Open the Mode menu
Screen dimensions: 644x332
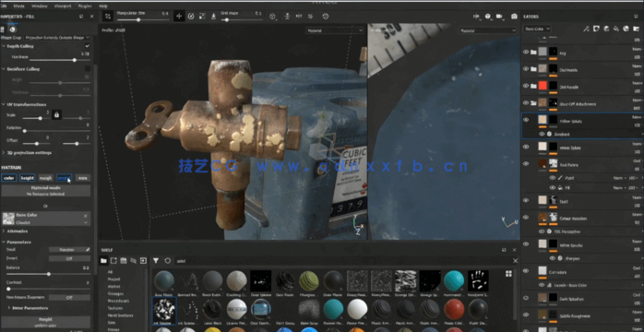(18, 6)
